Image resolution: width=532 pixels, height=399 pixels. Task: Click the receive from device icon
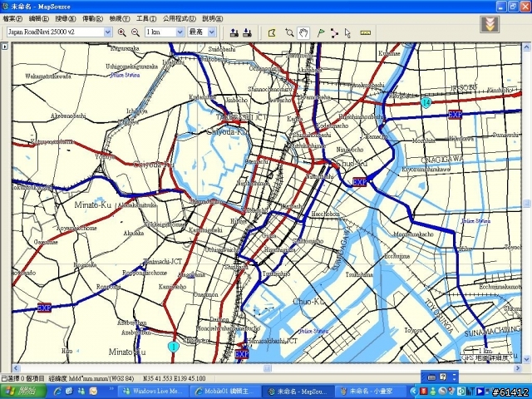pyautogui.click(x=248, y=32)
